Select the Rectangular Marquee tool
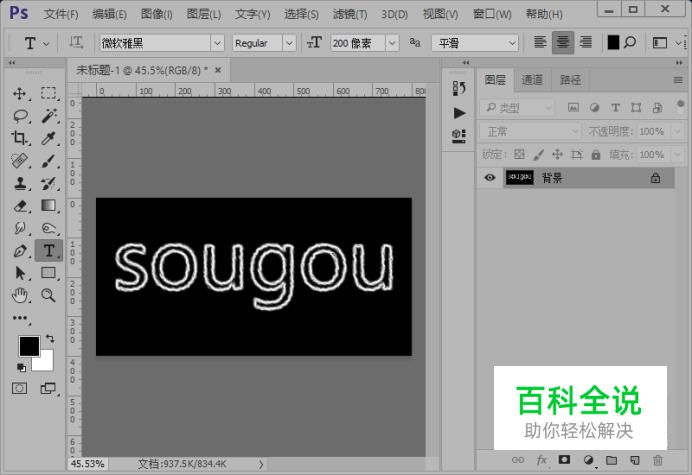Screen dimensions: 692x475 [x=49, y=94]
